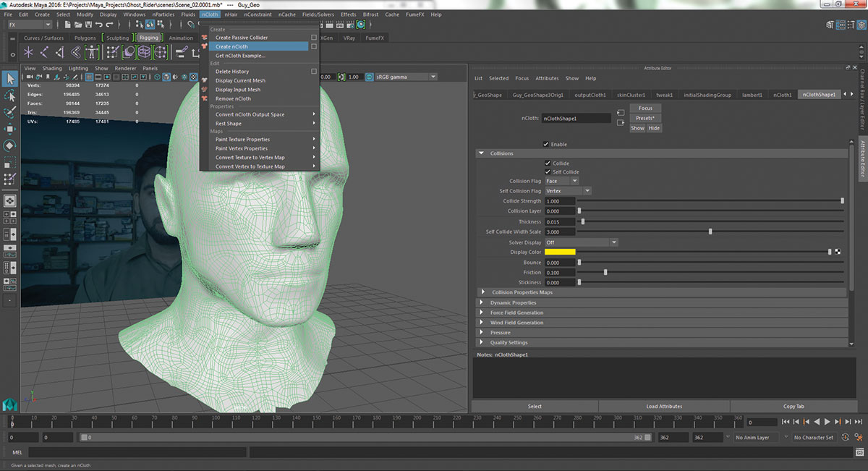Open the Collision Flag dropdown

(561, 181)
